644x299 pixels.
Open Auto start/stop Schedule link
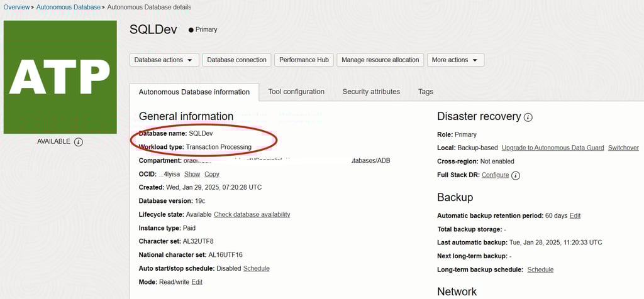pos(257,269)
